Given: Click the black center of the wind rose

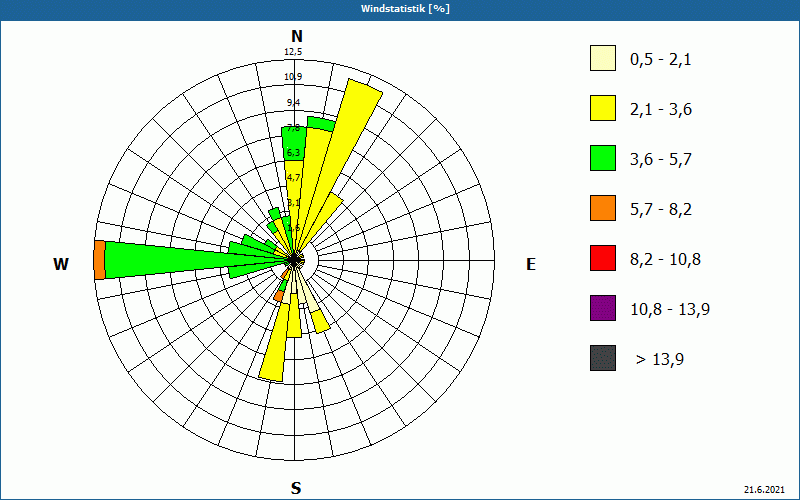Looking at the screenshot, I should pos(294,260).
